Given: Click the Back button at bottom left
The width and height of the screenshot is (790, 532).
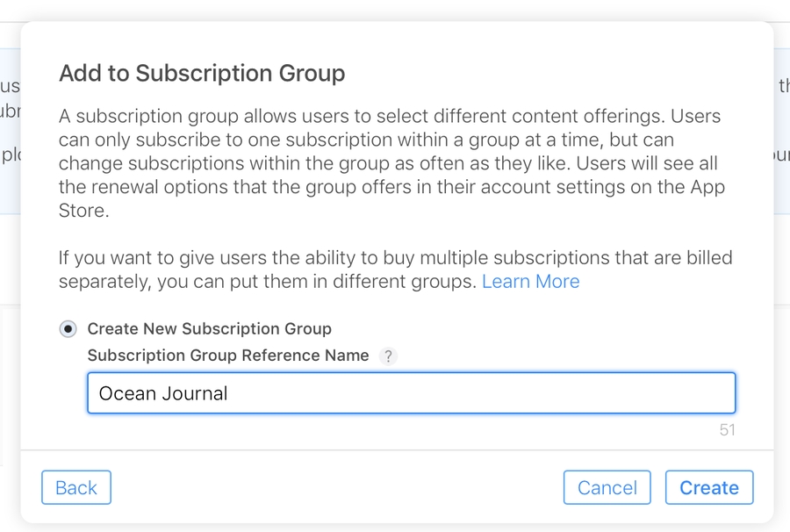Looking at the screenshot, I should 75,487.
